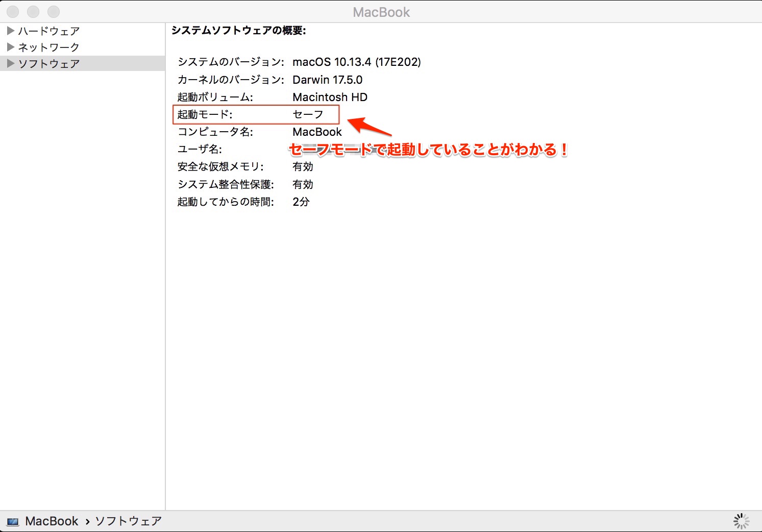The height and width of the screenshot is (532, 762).
Task: Select the macOS 10.13.4 (17E202) value
Action: [x=357, y=62]
